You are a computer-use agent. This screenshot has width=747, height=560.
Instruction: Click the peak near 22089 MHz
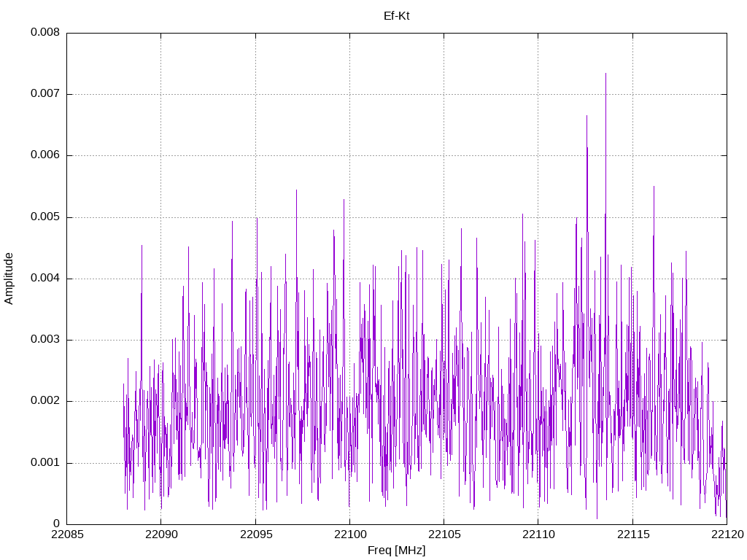point(142,246)
